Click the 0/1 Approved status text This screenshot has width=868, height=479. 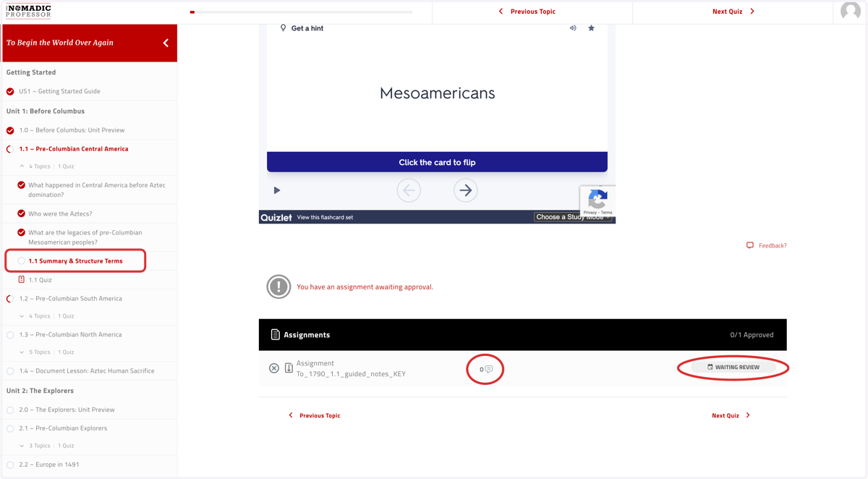[752, 335]
